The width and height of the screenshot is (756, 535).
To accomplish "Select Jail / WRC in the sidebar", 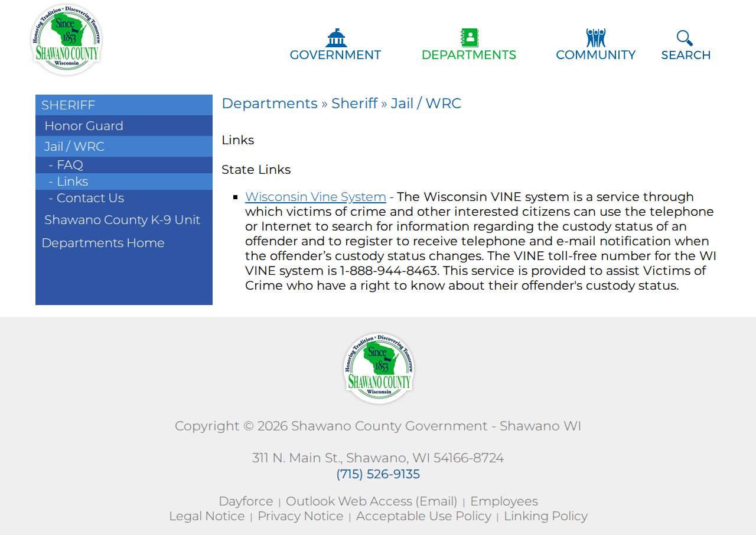I will pos(124,147).
